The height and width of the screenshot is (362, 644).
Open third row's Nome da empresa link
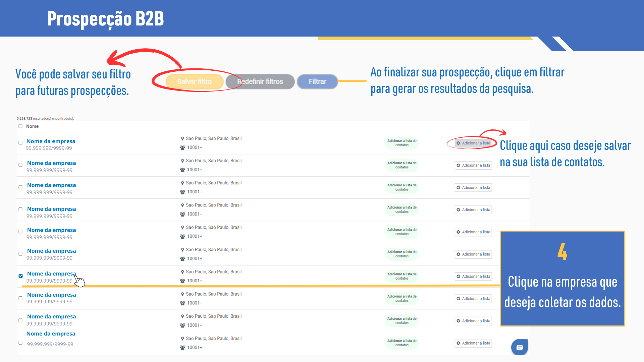click(x=51, y=185)
